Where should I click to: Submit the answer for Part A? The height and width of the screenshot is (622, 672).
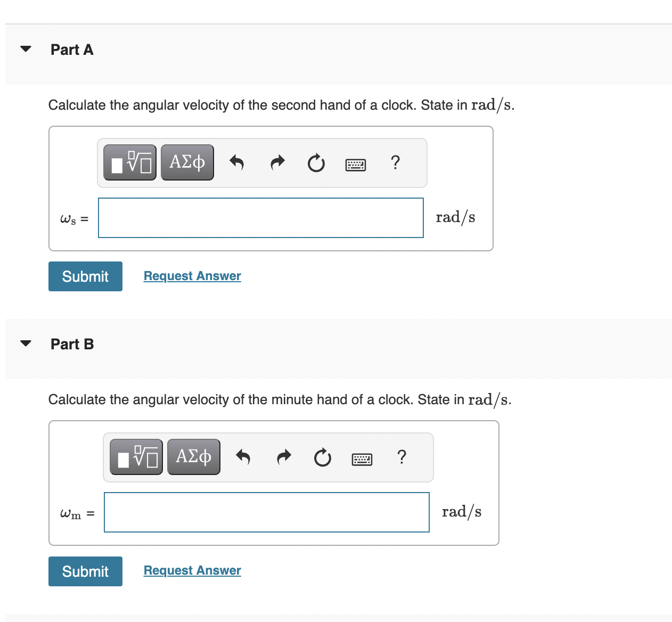85,276
